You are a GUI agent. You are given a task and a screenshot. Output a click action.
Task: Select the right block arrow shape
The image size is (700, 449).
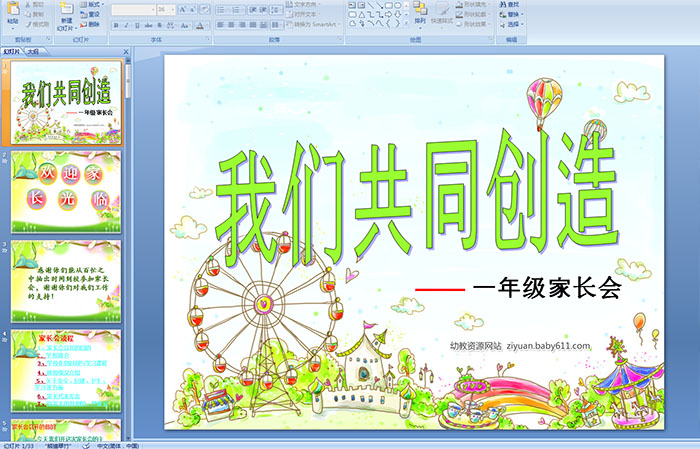click(388, 15)
